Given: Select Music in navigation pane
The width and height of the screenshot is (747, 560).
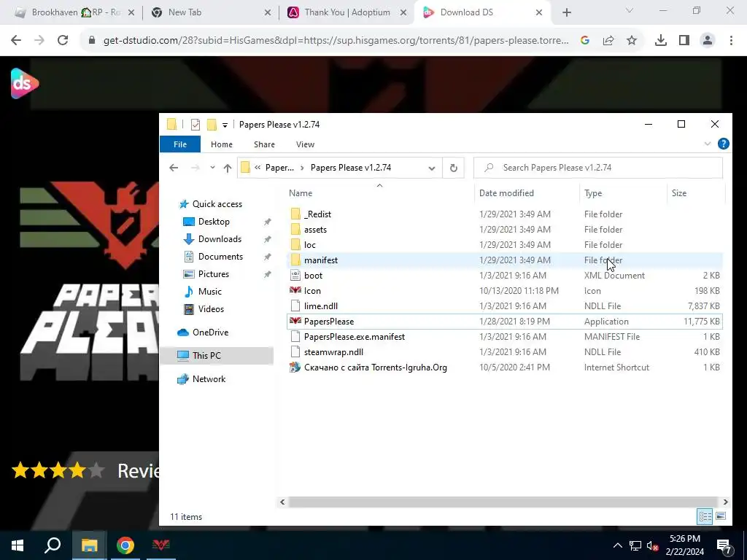Looking at the screenshot, I should pos(209,292).
